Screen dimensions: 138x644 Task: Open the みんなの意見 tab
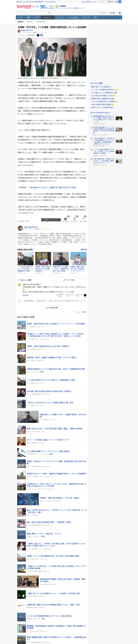click(73, 17)
